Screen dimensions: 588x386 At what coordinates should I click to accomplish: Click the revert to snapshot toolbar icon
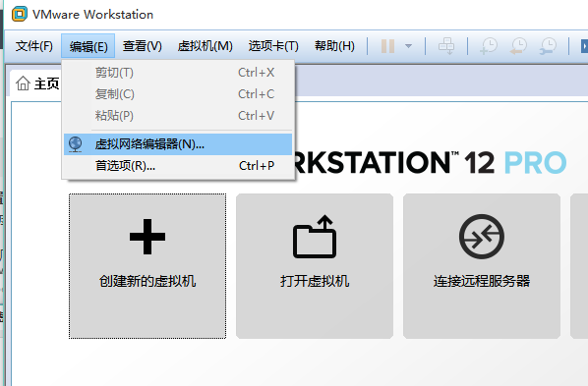518,46
